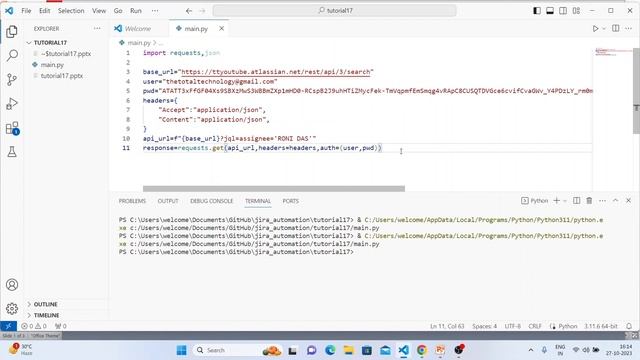Open the notifications bell

(x=629, y=326)
